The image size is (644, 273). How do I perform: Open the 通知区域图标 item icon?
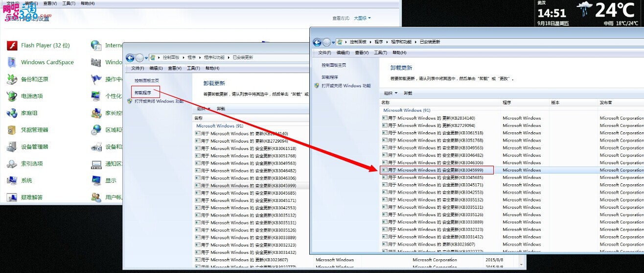click(x=96, y=164)
